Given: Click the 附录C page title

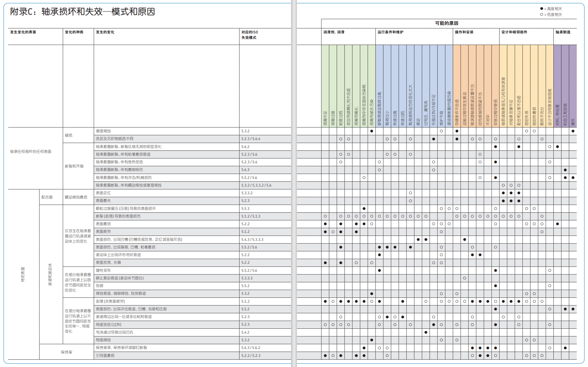Looking at the screenshot, I should [x=82, y=12].
